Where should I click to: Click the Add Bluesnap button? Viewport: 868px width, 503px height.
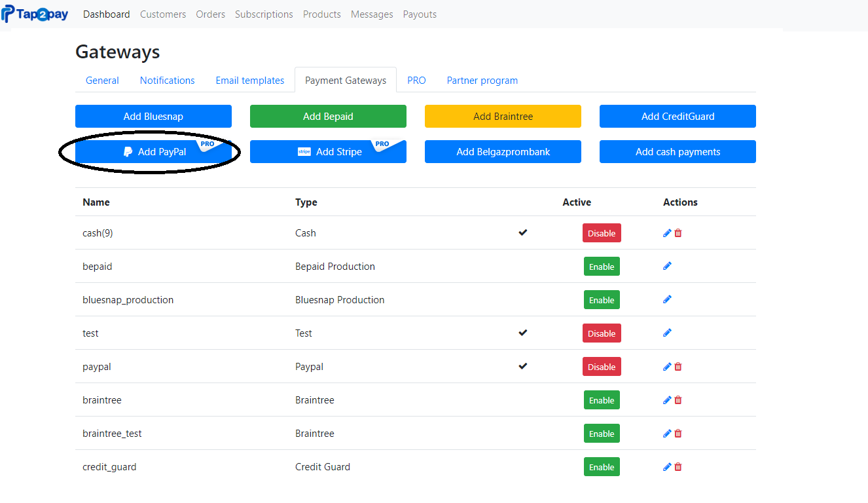coord(153,116)
